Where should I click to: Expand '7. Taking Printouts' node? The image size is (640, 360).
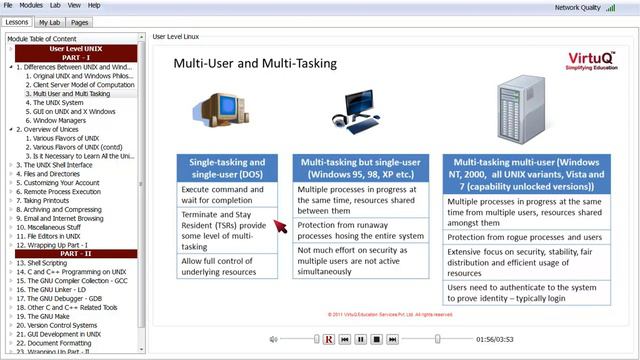[x=11, y=201]
